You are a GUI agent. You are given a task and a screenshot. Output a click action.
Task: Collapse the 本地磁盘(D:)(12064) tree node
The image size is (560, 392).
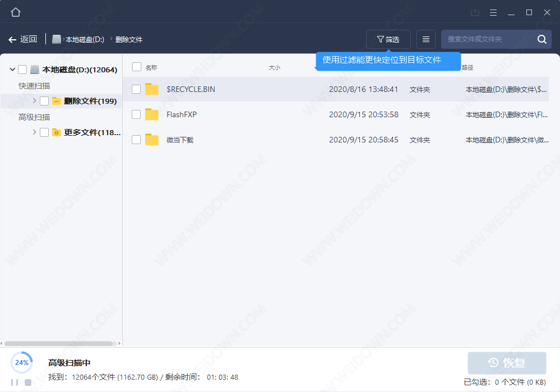click(x=12, y=70)
